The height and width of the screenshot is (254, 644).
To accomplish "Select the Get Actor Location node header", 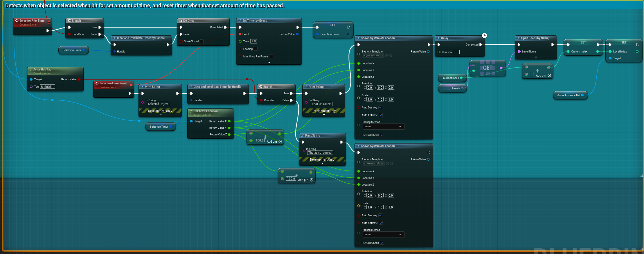I will point(211,113).
